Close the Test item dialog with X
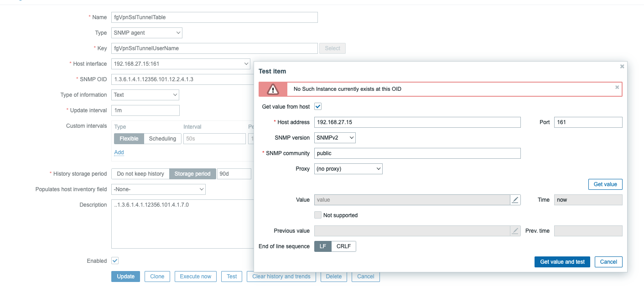Screen dimensions: 644x287 click(x=622, y=67)
